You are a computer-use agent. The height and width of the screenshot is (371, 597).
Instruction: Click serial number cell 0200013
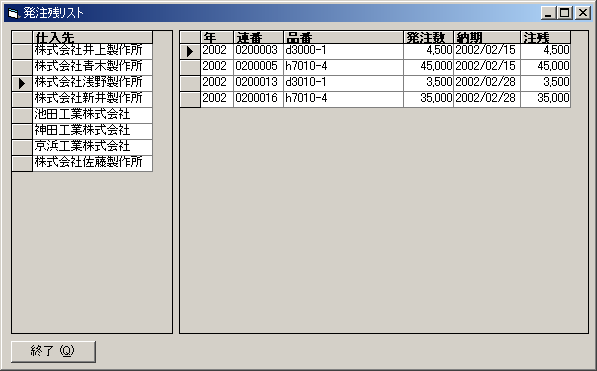click(258, 83)
